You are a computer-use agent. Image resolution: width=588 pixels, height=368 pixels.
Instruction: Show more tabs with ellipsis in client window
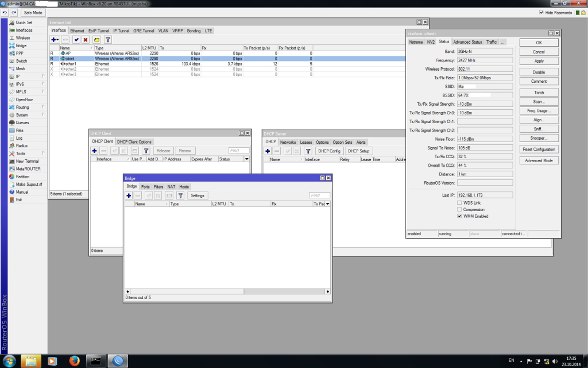[x=502, y=42]
